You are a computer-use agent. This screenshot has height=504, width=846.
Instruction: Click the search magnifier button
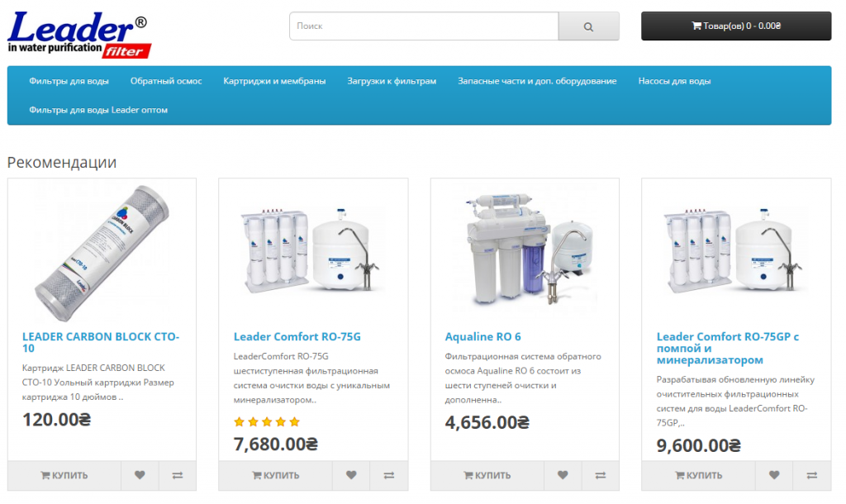tap(588, 26)
